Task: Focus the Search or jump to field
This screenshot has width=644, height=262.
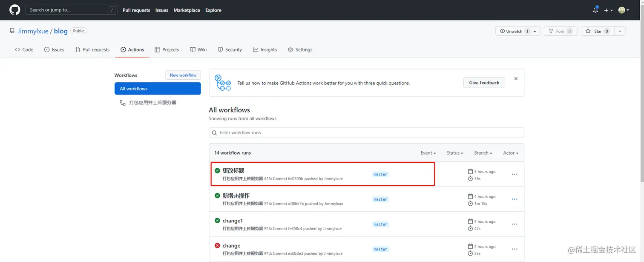Action: pos(71,10)
